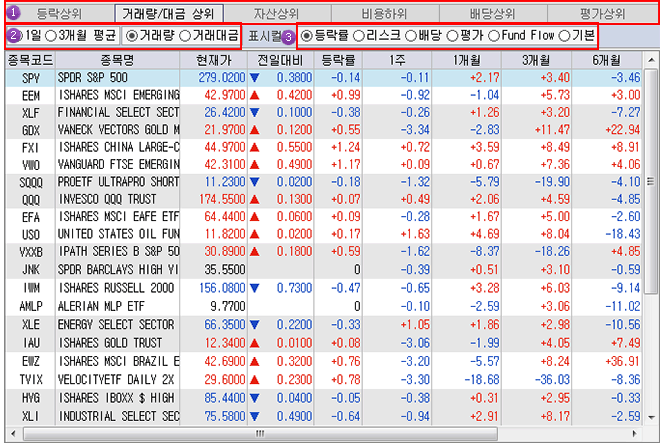Choose the 3개월 평균 radio button

(x=81, y=36)
